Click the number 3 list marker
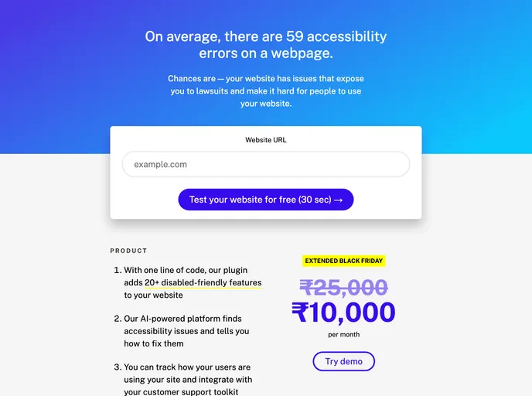Viewport: 532px width, 396px height. (118, 367)
